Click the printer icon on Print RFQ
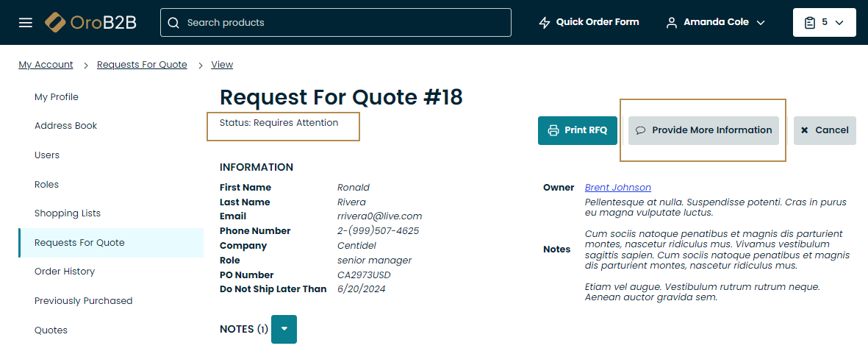The height and width of the screenshot is (354, 868). pos(553,131)
